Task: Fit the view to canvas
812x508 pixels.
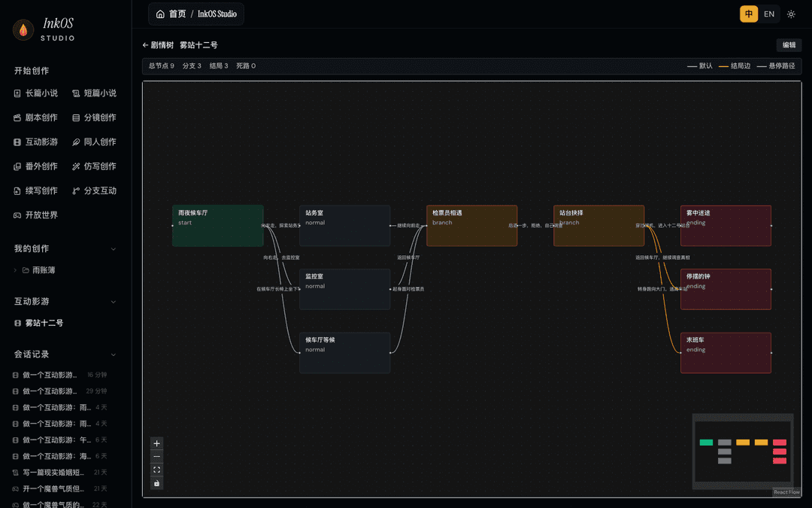Action: [156, 470]
